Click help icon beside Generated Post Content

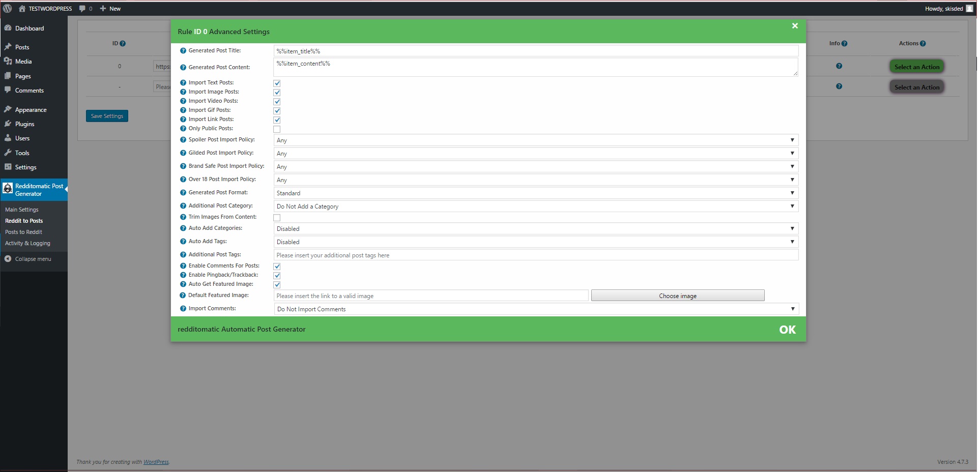183,68
